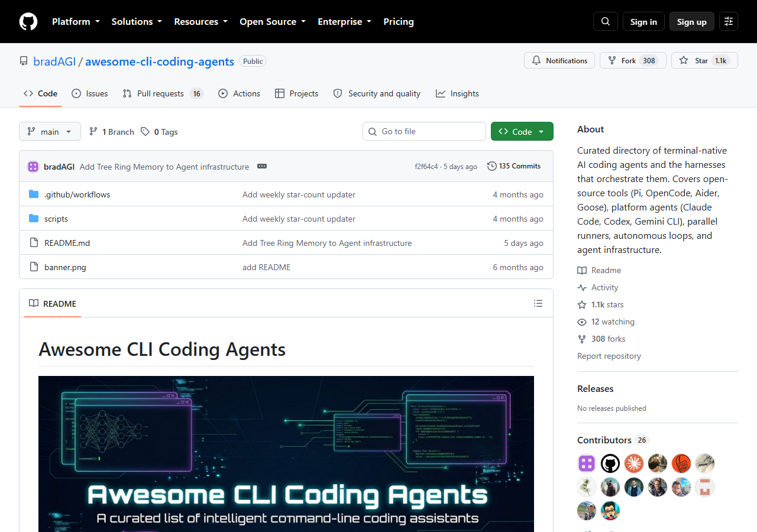Open the Pricing page link
757x532 pixels.
click(x=399, y=22)
